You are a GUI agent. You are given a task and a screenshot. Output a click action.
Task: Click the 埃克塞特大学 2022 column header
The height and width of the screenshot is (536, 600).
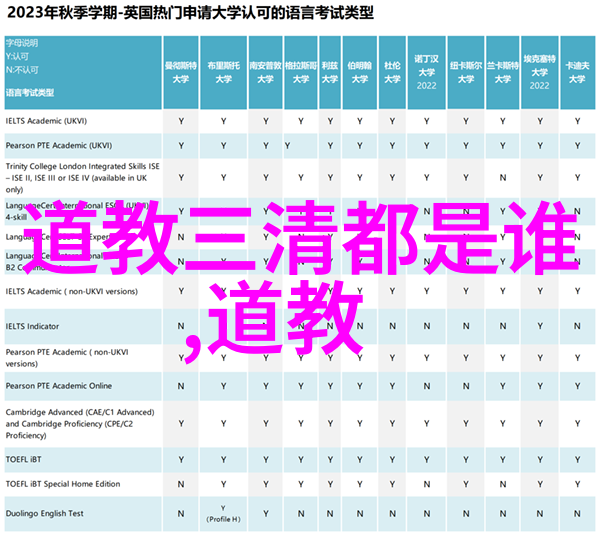[x=540, y=72]
